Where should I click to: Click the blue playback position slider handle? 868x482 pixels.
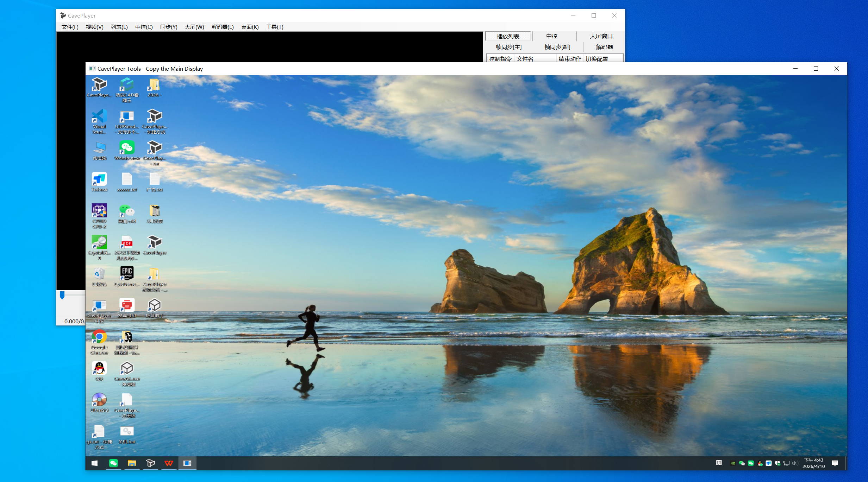(x=62, y=295)
